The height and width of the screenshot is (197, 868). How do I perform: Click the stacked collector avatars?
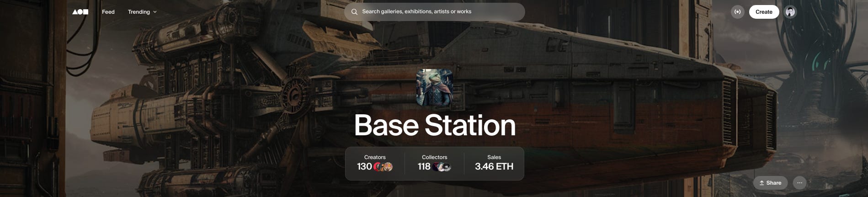[442, 167]
